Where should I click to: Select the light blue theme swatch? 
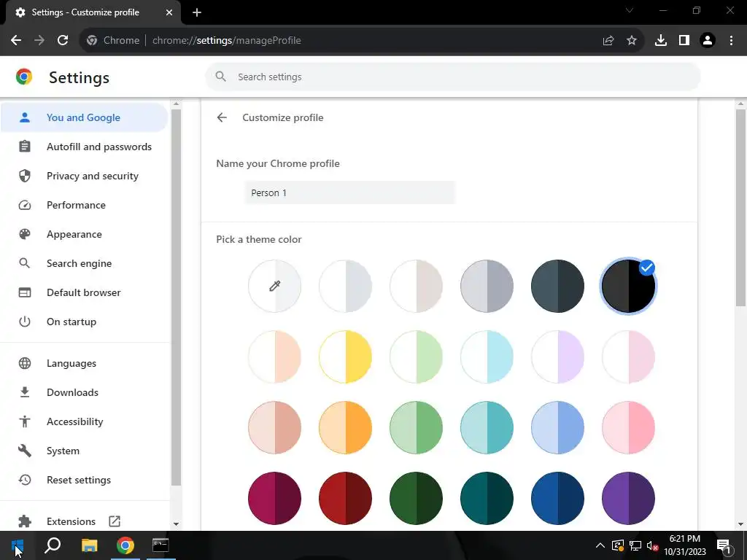pyautogui.click(x=557, y=427)
